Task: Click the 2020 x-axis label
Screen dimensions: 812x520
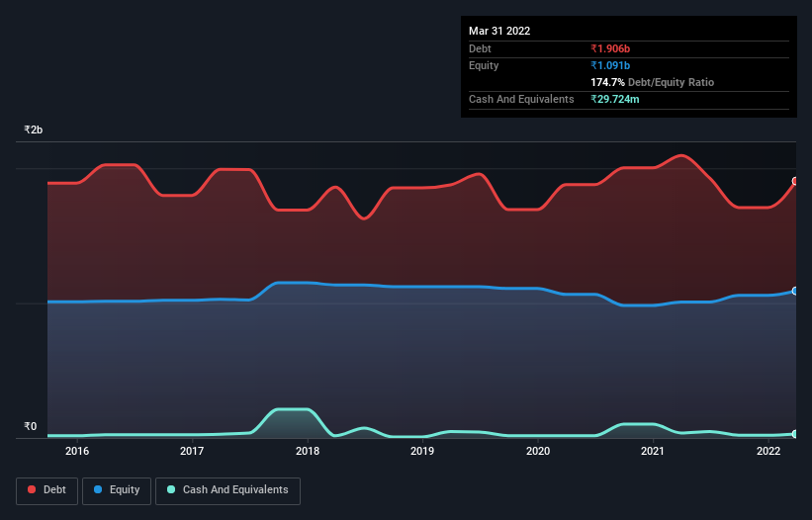Action: click(x=538, y=451)
